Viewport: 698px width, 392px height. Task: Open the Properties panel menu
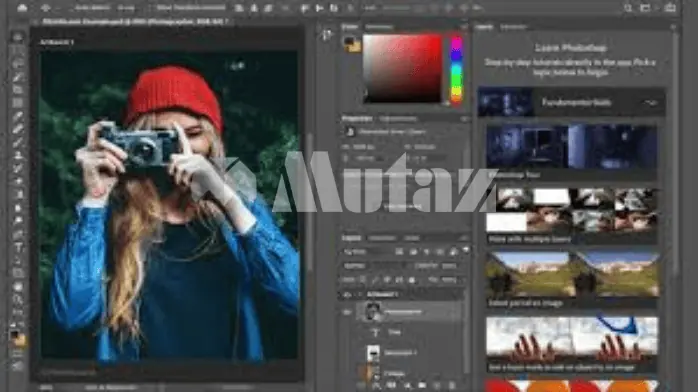(464, 119)
